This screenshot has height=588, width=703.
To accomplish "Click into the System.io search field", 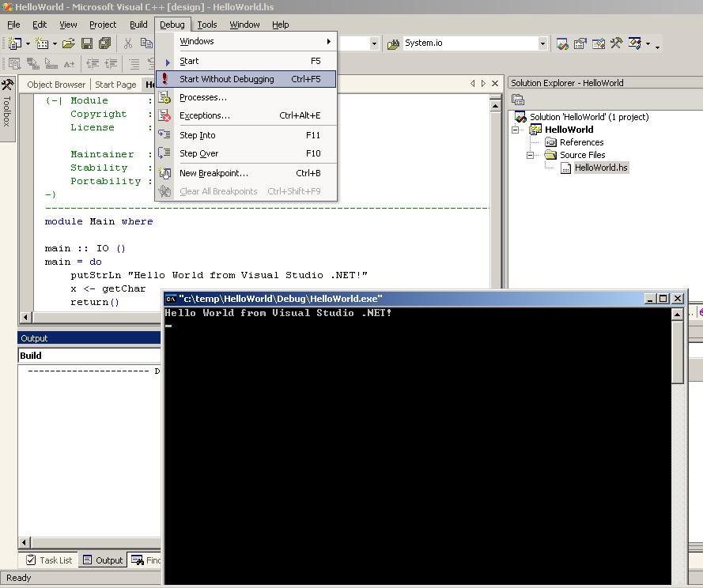I will point(470,43).
